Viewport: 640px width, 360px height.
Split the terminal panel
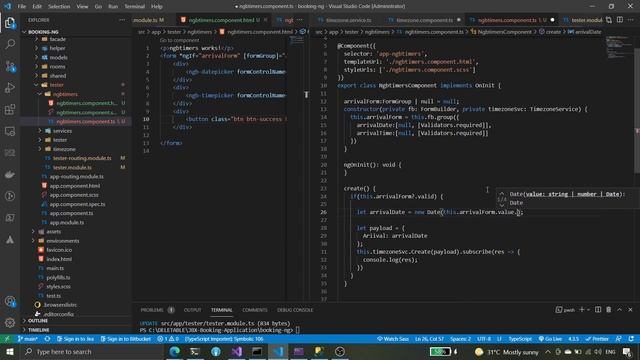598,310
